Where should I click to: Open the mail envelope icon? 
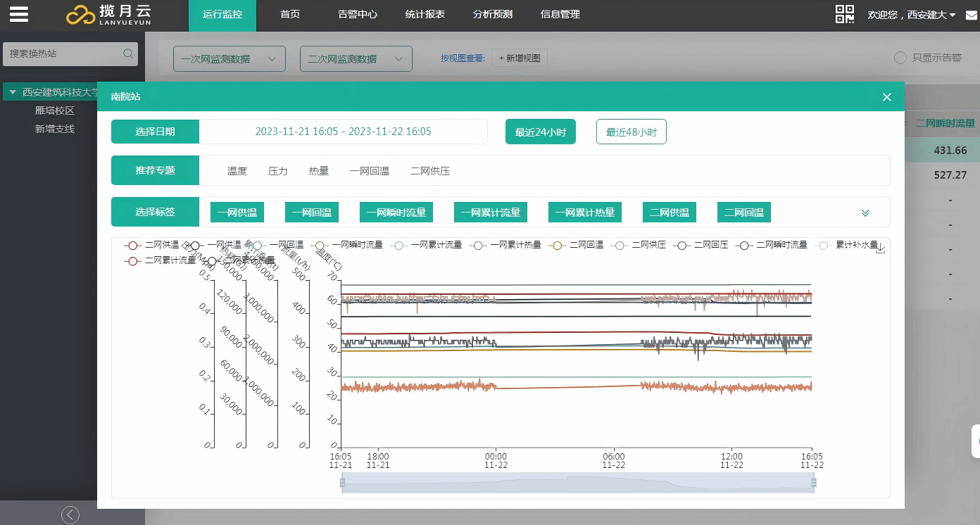point(971,15)
